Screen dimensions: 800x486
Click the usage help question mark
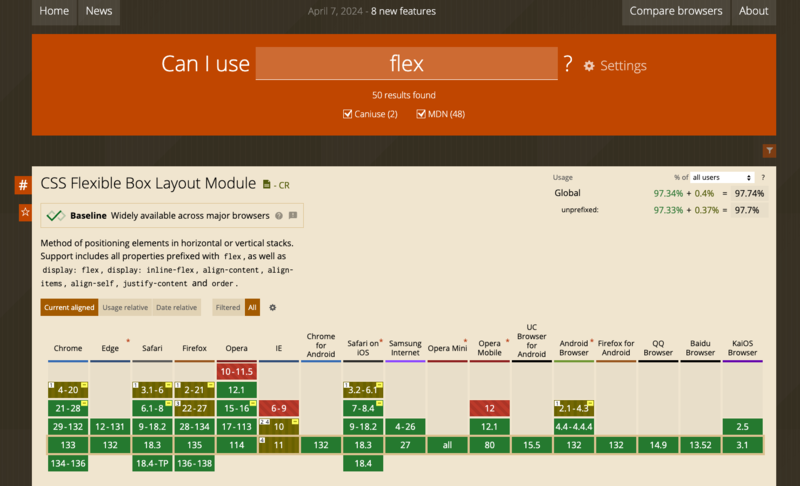click(762, 177)
